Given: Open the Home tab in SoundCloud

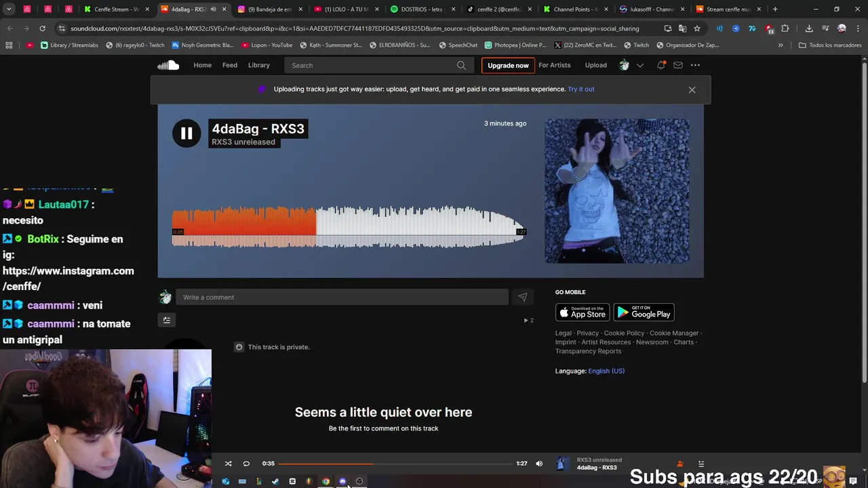Looking at the screenshot, I should 202,65.
